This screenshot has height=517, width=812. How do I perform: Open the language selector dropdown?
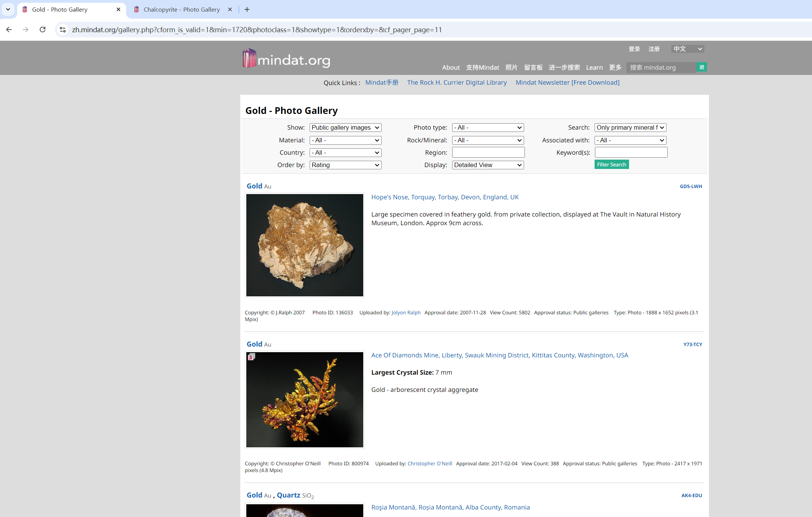tap(687, 49)
